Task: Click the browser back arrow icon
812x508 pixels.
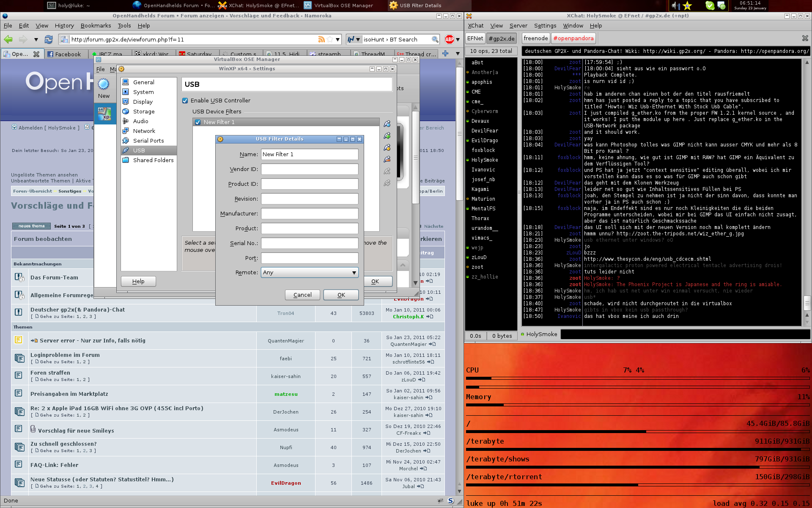Action: click(x=8, y=39)
